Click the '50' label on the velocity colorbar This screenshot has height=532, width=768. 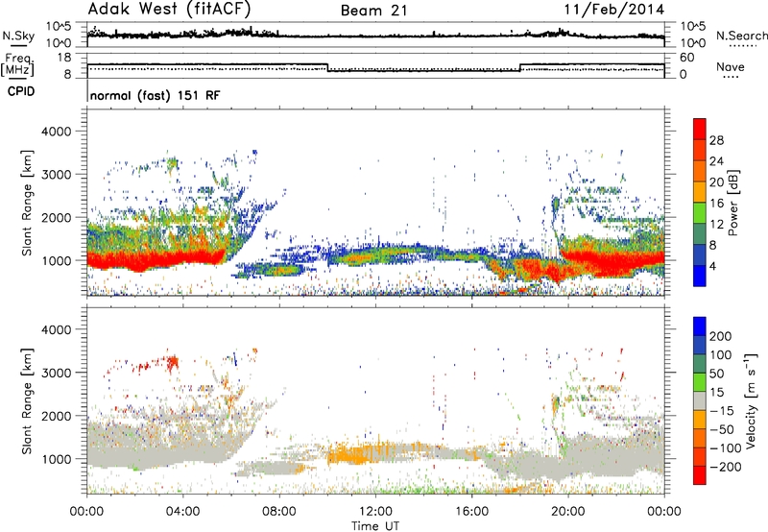tap(716, 374)
